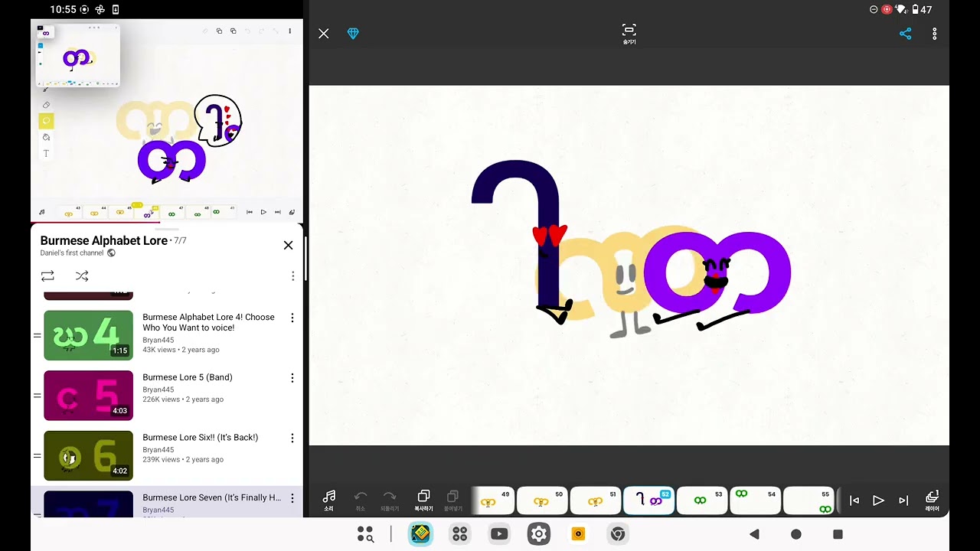Open options for Burmese Lore Six
This screenshot has width=980, height=551.
point(292,439)
